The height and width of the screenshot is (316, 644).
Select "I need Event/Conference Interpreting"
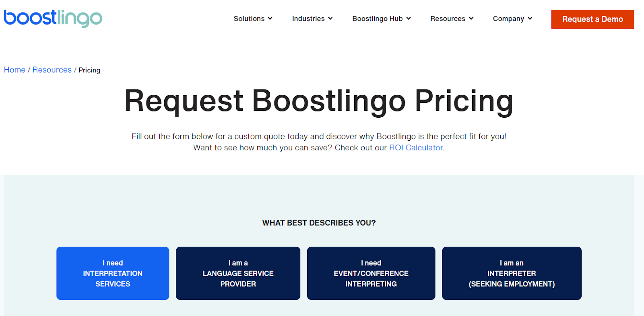coord(371,273)
